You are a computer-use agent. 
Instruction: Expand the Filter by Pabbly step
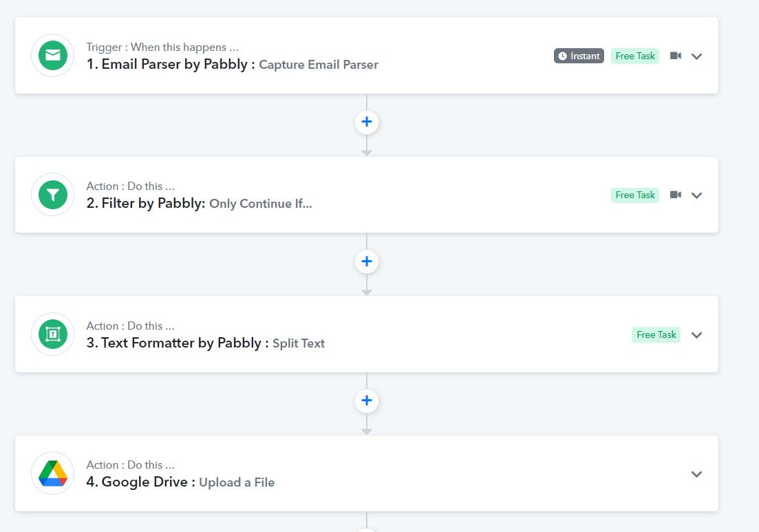[696, 195]
